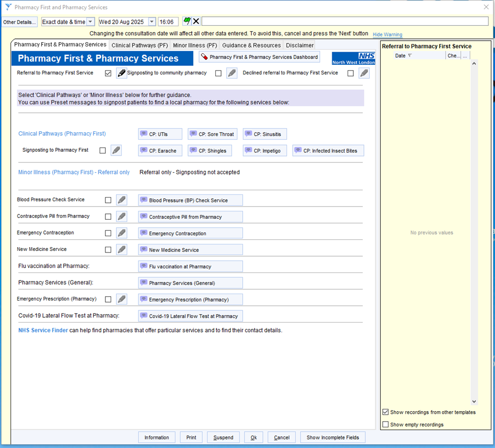The image size is (495, 448).
Task: Switch to the Clinical Pathways (PF) tab
Action: (140, 45)
